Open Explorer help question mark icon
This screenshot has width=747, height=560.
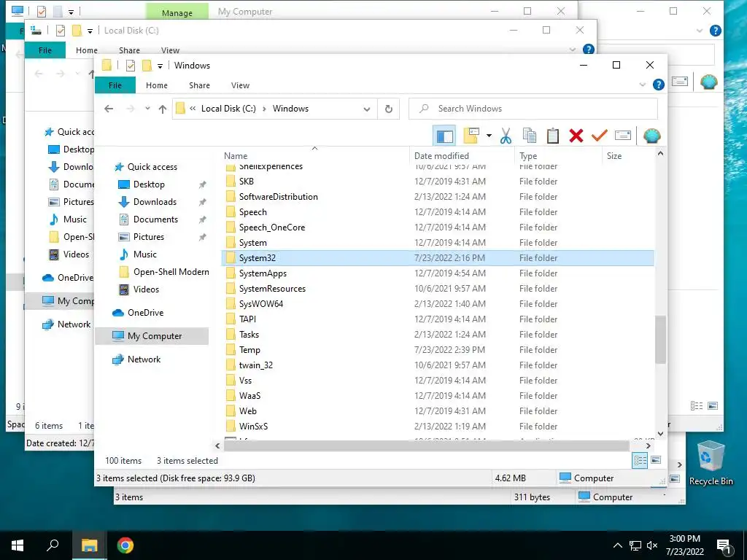click(659, 85)
